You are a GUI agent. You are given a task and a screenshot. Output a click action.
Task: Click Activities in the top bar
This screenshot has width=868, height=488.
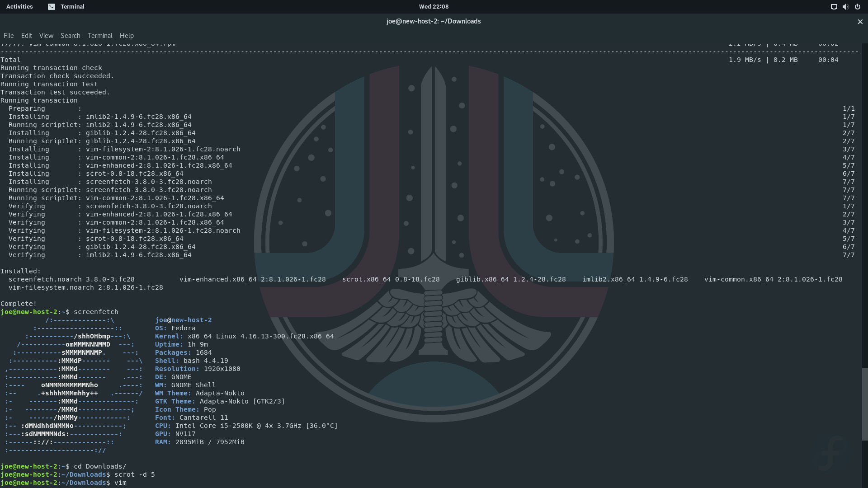pos(19,7)
